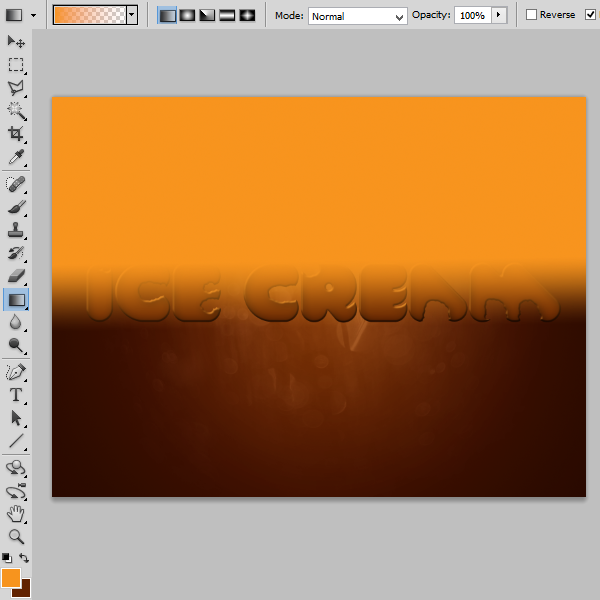
Task: Swap foreground and background colors
Action: click(x=24, y=558)
